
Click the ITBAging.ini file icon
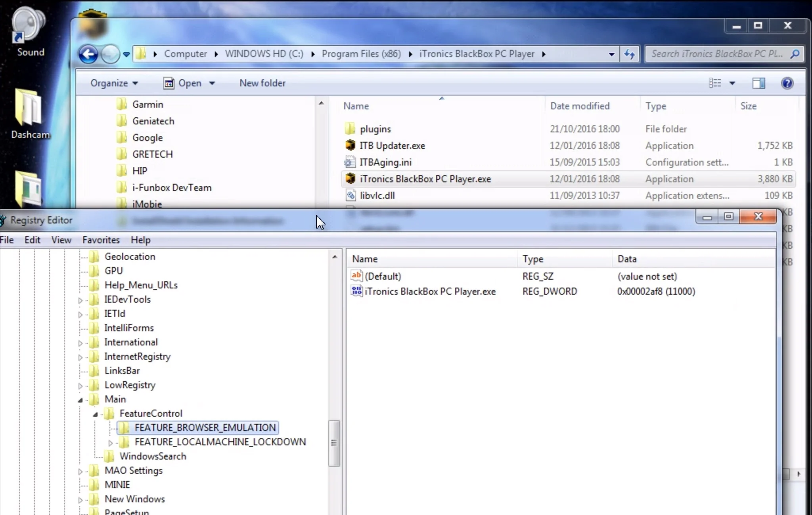coord(350,162)
